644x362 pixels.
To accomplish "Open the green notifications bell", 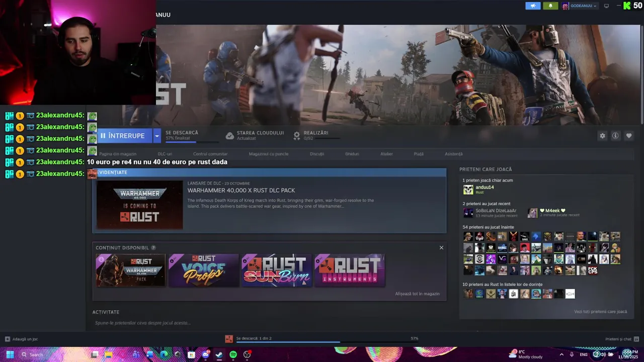I will 550,6.
